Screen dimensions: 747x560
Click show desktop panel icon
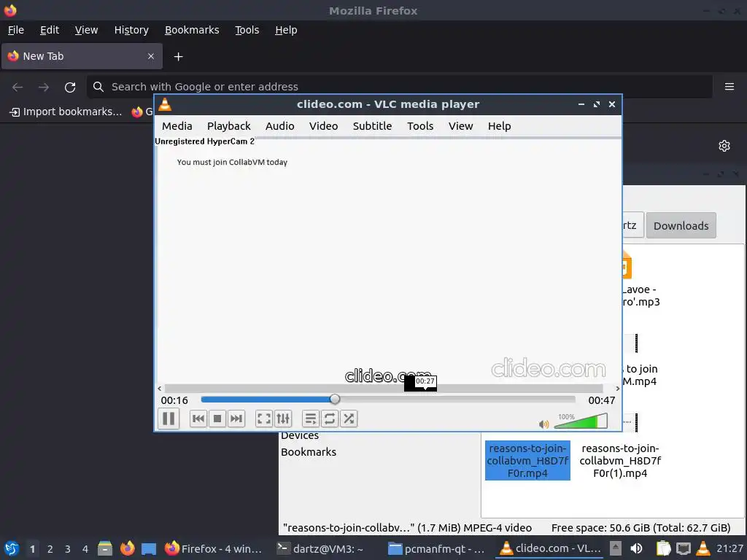click(x=149, y=548)
